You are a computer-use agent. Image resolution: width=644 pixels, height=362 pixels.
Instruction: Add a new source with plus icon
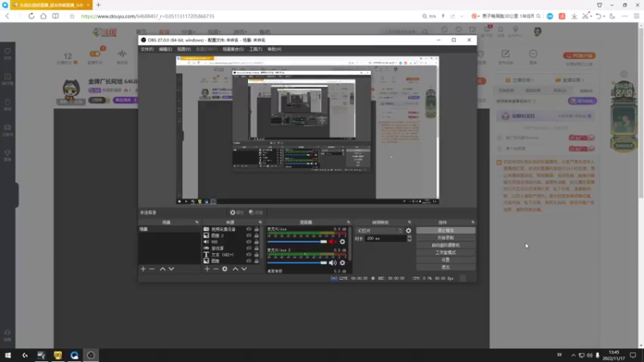click(x=207, y=269)
